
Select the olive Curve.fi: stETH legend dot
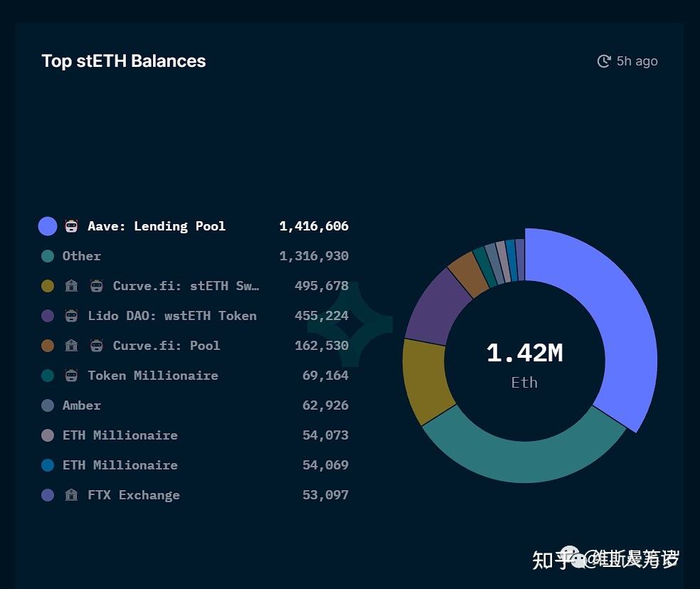click(48, 286)
